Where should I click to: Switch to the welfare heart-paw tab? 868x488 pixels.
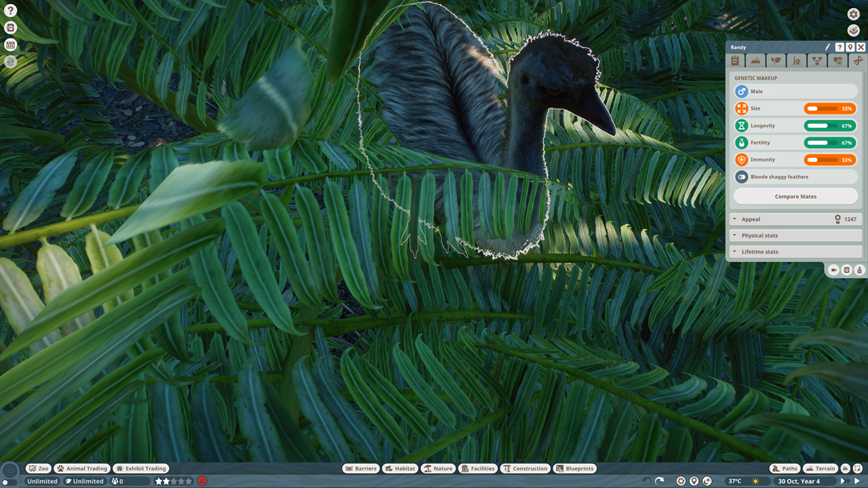pos(837,61)
